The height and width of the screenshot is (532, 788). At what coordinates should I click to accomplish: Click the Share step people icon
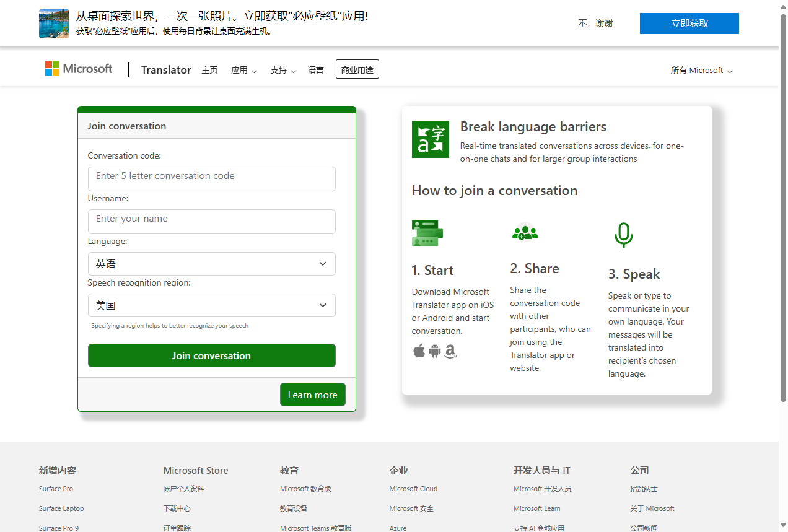pyautogui.click(x=525, y=233)
